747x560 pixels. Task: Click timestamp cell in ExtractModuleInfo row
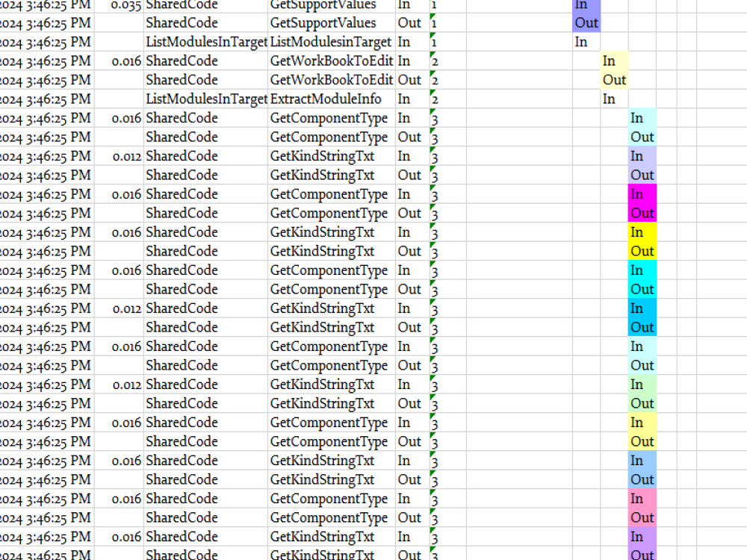(x=46, y=99)
